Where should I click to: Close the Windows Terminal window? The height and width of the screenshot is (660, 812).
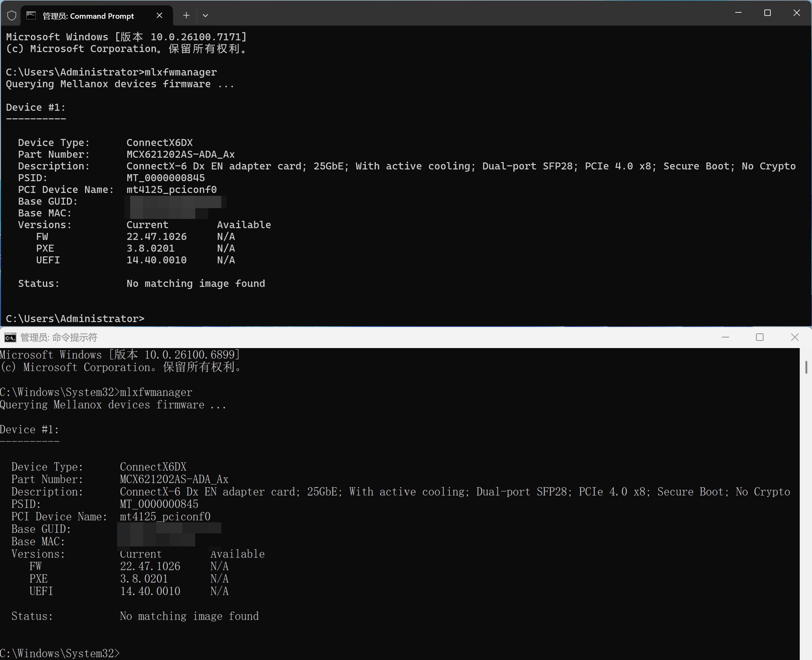(x=796, y=13)
